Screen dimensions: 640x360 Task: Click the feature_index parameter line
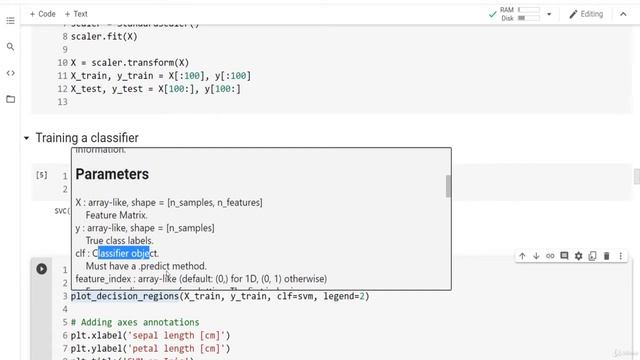point(201,279)
